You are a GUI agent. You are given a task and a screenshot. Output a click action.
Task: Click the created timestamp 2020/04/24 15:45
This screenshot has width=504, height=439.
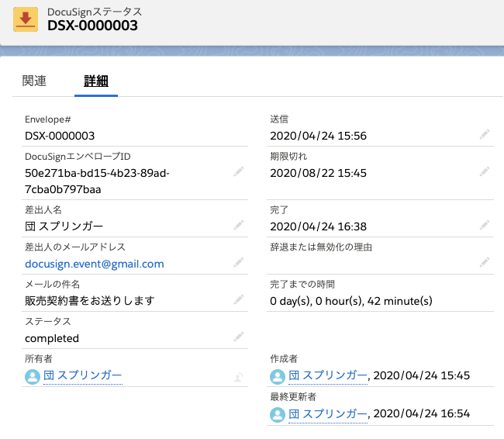point(422,375)
